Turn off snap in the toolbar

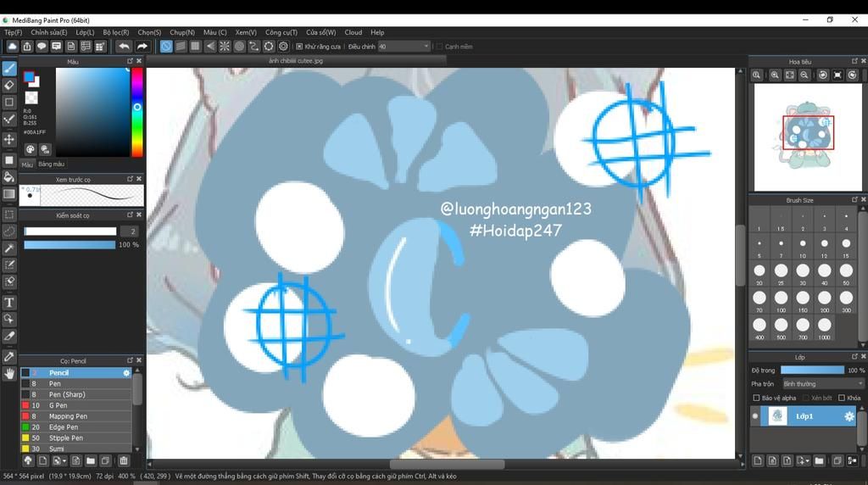tap(165, 47)
